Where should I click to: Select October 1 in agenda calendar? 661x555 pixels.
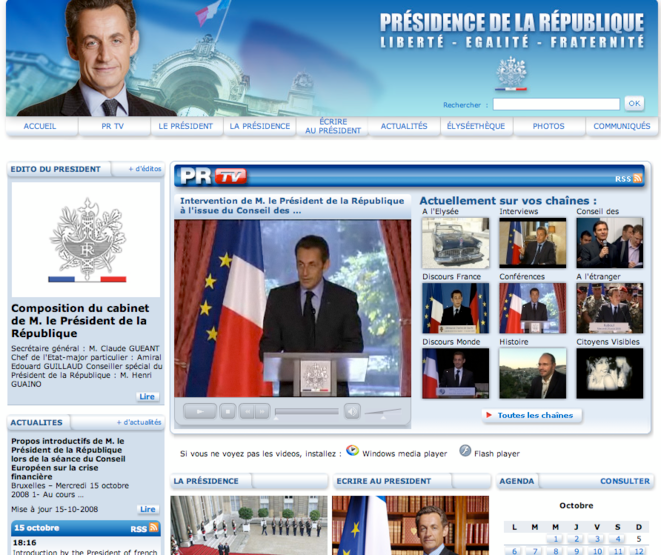(556, 539)
